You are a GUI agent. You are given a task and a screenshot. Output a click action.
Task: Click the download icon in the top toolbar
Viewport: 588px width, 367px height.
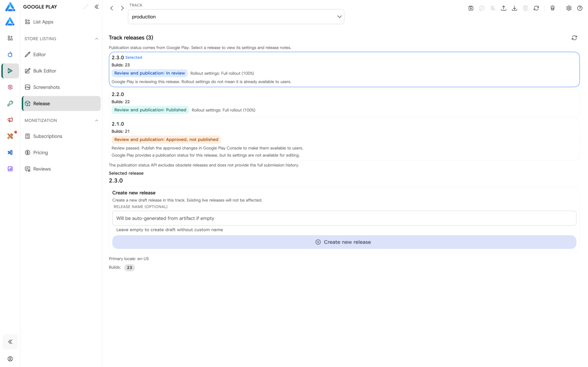(x=514, y=8)
